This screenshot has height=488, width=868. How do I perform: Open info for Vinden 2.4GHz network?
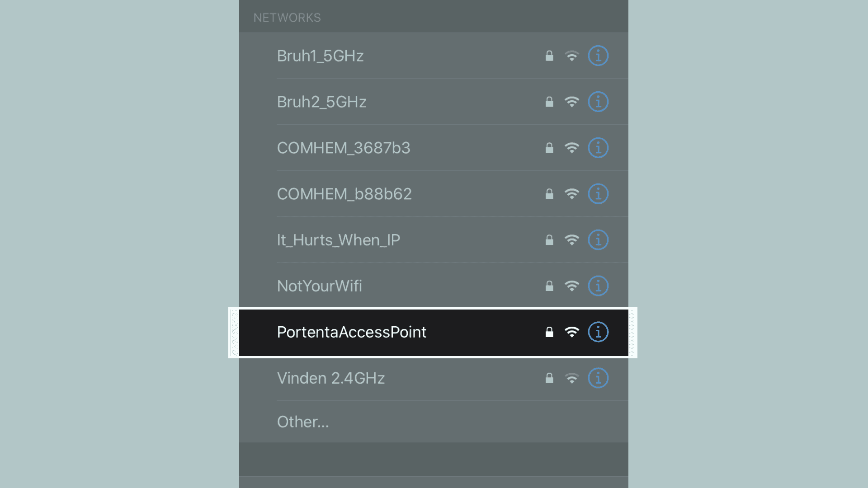[598, 378]
